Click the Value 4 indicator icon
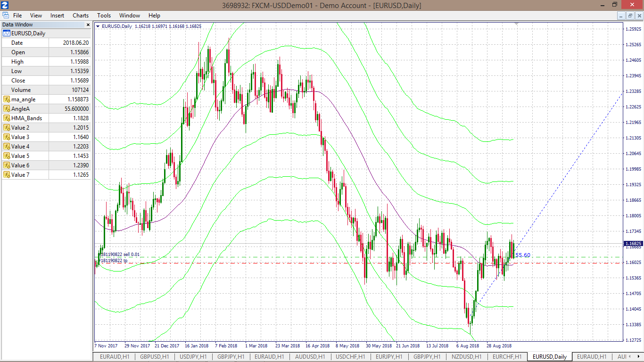Viewport: 644px width, 362px height. coord(7,147)
